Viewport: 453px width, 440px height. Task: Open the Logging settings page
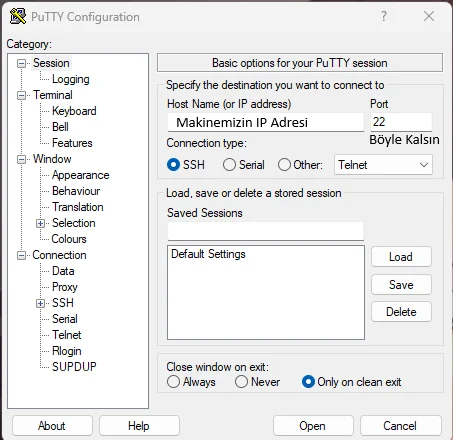(71, 79)
